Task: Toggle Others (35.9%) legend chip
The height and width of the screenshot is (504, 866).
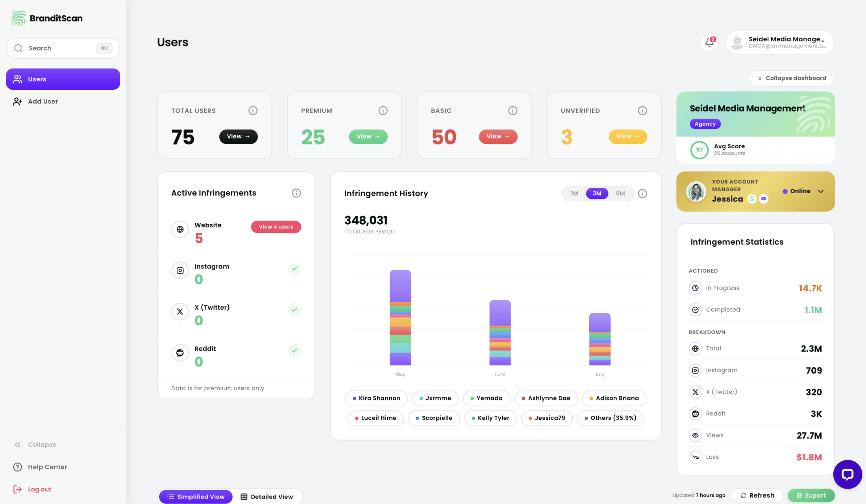Action: coord(610,418)
